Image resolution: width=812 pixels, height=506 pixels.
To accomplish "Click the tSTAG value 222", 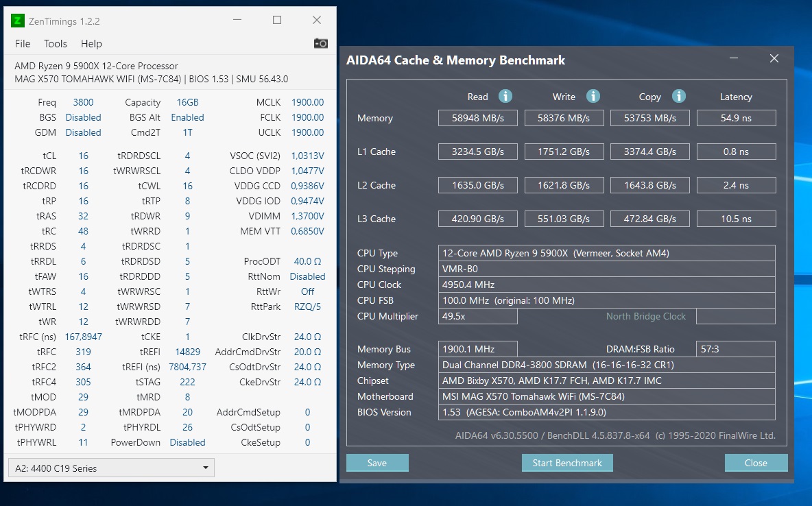I will (x=187, y=382).
